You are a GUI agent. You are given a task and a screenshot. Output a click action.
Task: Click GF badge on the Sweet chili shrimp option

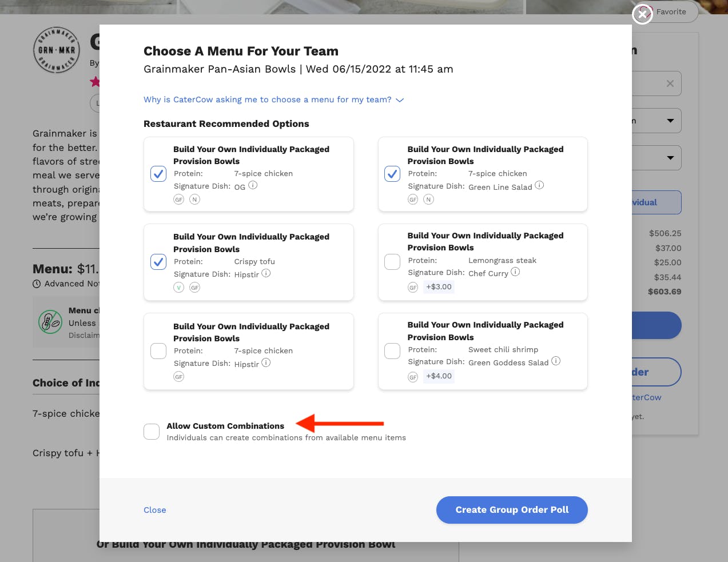pyautogui.click(x=413, y=377)
